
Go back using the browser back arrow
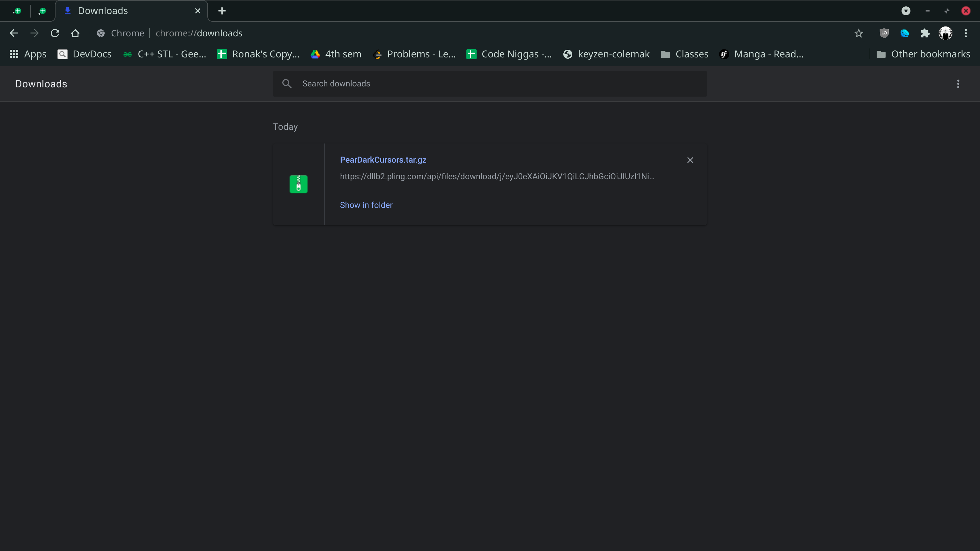tap(14, 33)
